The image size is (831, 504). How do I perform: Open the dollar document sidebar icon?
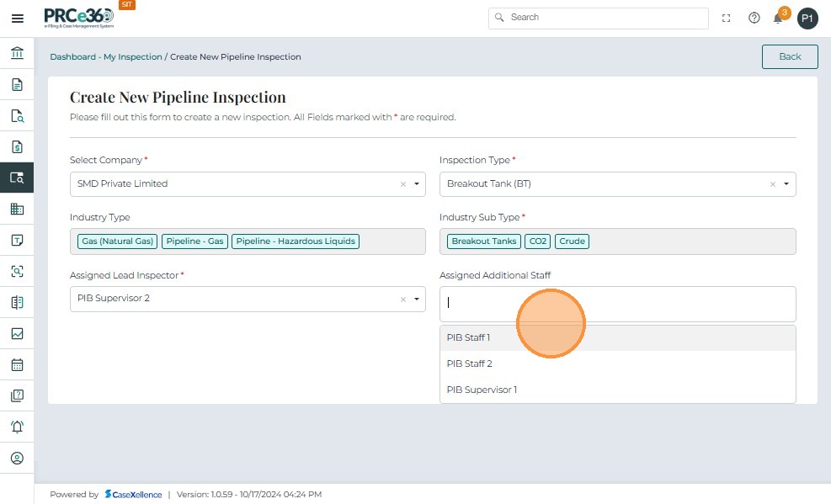point(17,147)
